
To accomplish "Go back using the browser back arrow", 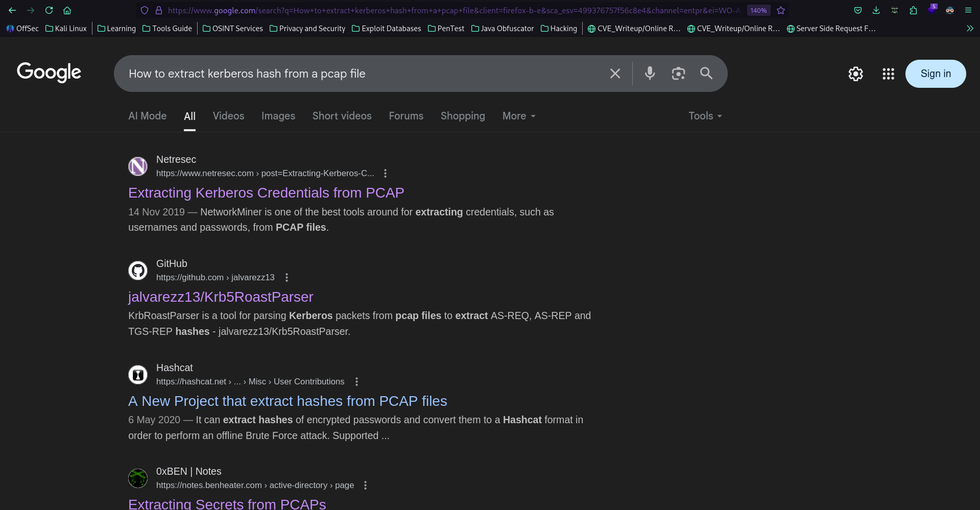I will [x=12, y=10].
